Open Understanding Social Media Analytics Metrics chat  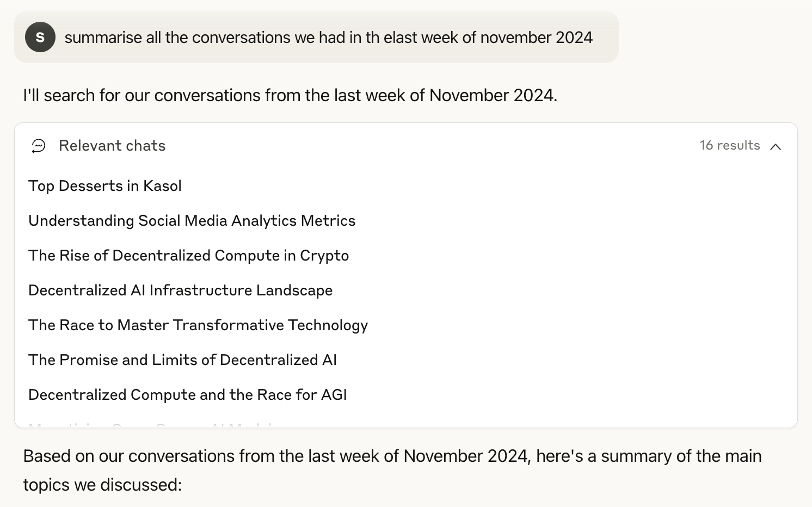click(192, 221)
